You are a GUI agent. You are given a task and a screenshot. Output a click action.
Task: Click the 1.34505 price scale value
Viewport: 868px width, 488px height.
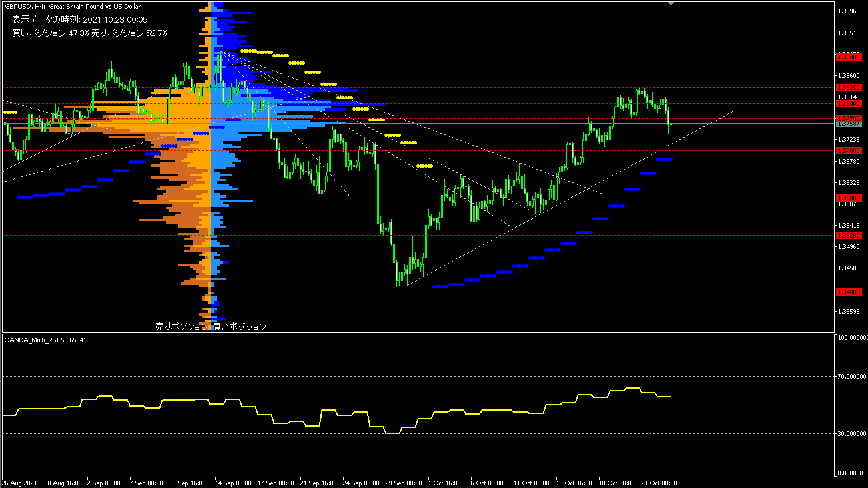point(849,268)
